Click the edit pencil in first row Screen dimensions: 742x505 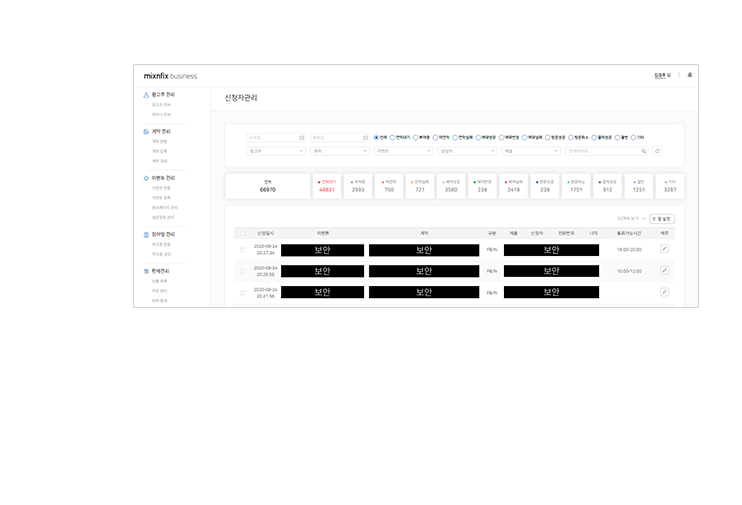click(665, 249)
